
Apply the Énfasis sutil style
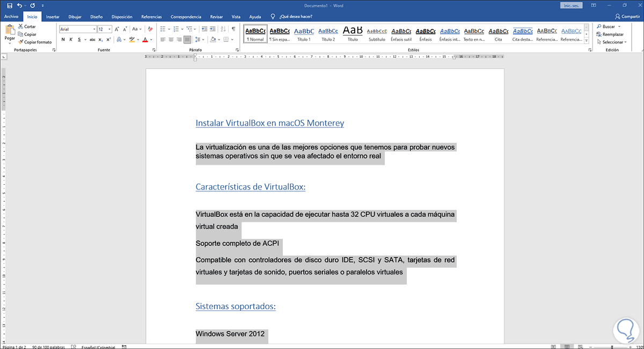[401, 34]
